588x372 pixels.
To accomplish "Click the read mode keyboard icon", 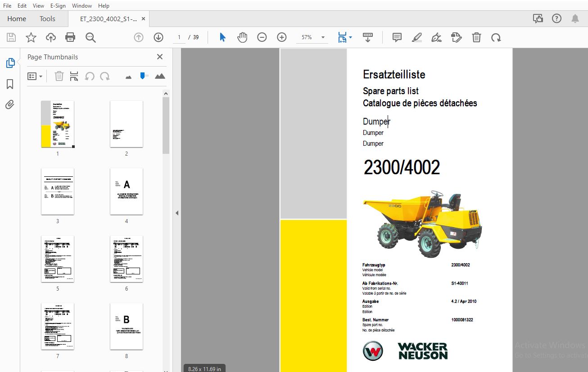I will (x=368, y=37).
